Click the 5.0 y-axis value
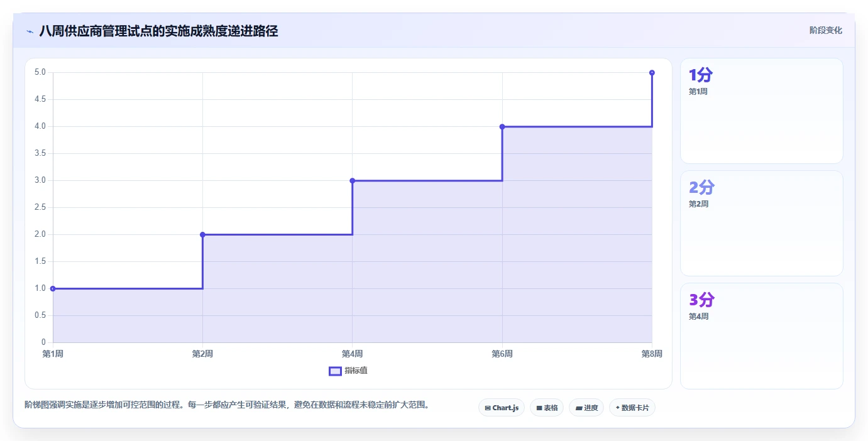The height and width of the screenshot is (441, 868). [x=40, y=72]
